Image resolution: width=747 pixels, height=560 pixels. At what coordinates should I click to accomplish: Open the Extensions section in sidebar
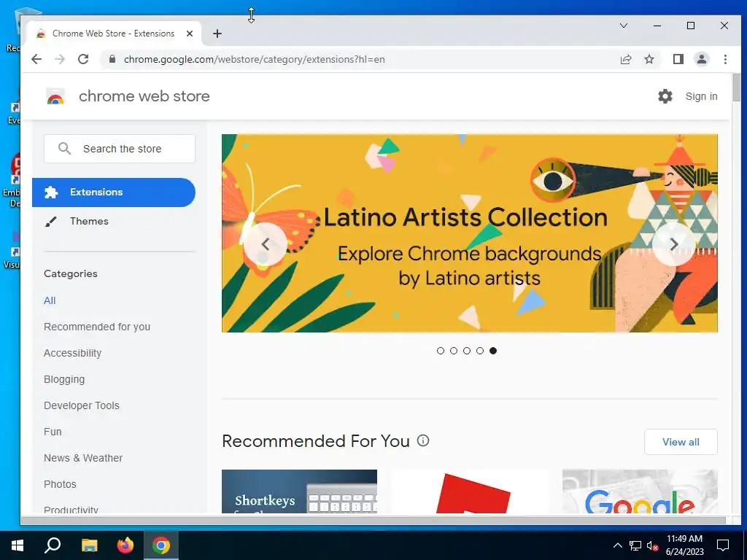pyautogui.click(x=114, y=192)
